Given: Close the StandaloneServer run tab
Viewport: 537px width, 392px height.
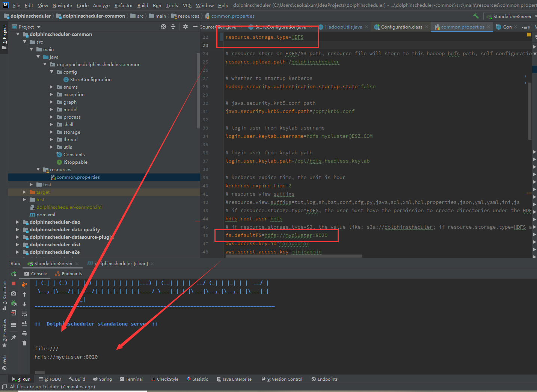Looking at the screenshot, I should 77,264.
